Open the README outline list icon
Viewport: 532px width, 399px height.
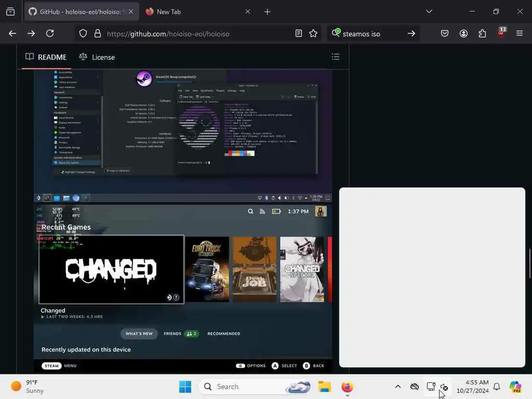click(x=336, y=57)
